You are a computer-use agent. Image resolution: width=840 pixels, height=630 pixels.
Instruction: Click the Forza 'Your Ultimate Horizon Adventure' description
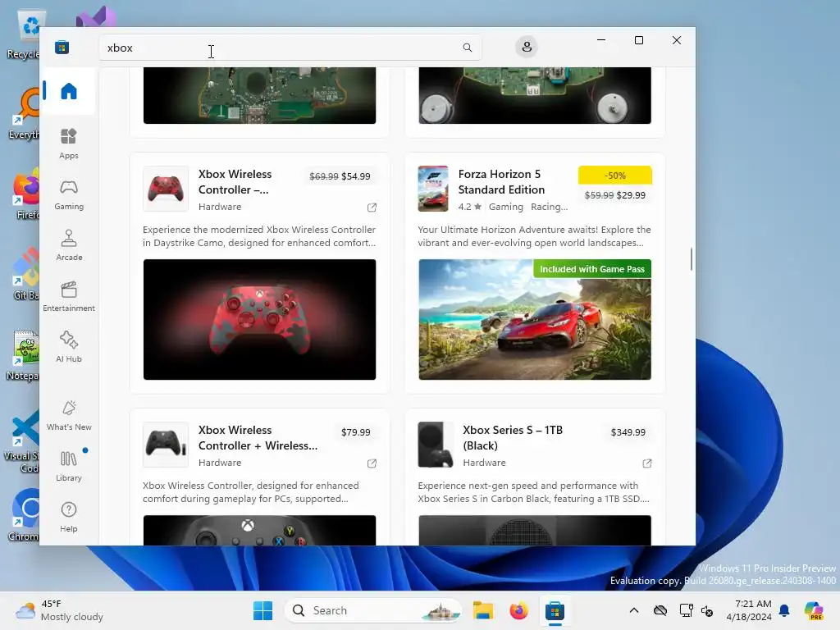coord(534,236)
